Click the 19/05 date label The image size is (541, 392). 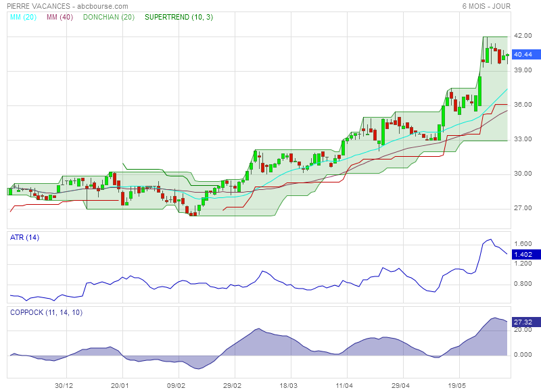[x=456, y=385]
